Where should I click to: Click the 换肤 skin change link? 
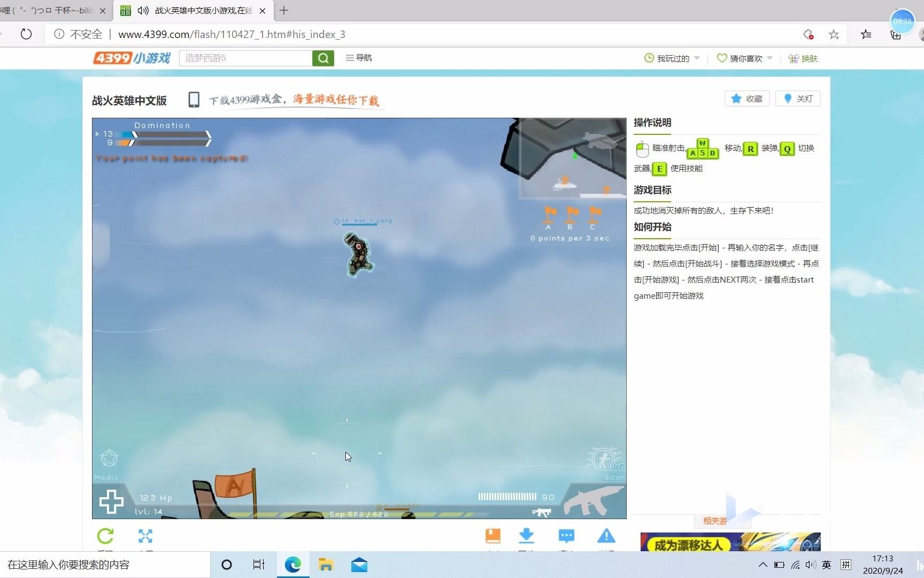coord(803,58)
